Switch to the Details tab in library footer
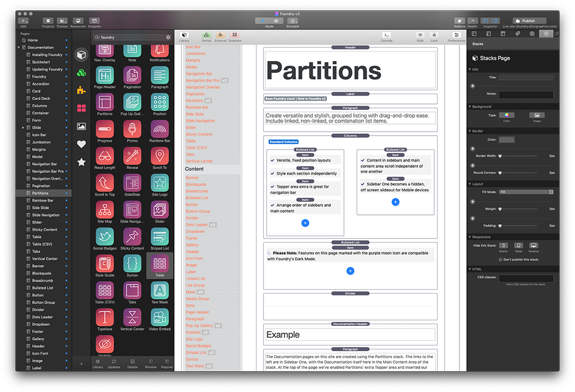 pyautogui.click(x=132, y=364)
